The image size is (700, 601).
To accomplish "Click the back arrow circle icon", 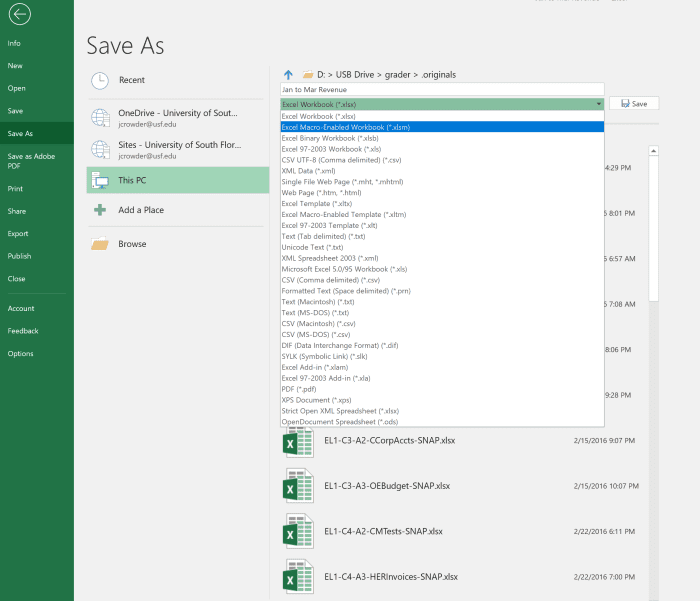I will coord(18,13).
